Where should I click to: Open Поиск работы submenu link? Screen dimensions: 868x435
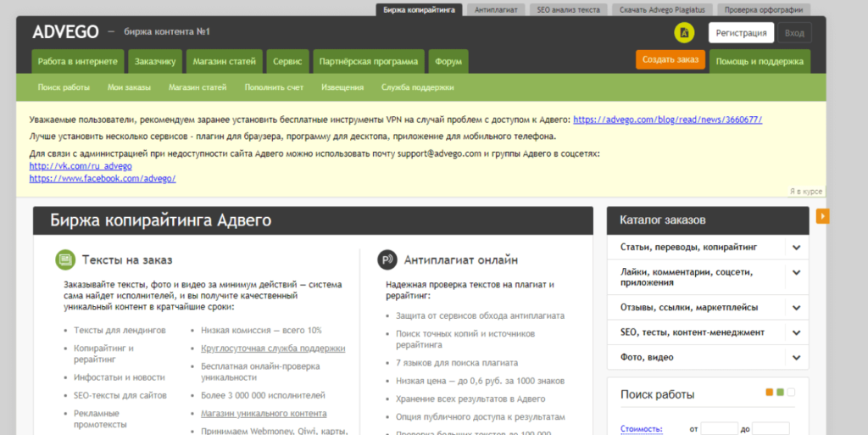click(x=64, y=87)
